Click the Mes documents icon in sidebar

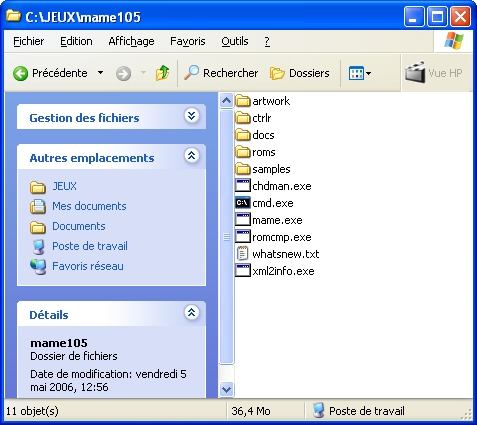pos(38,207)
